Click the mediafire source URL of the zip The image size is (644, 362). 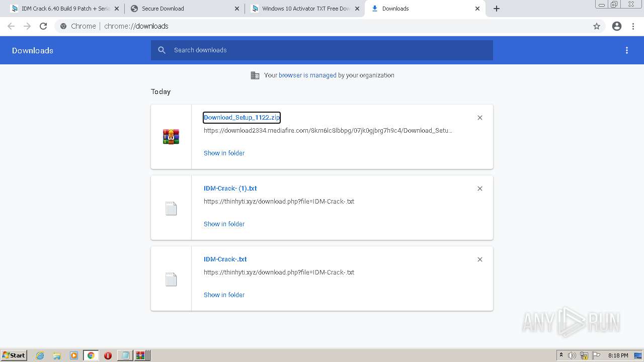point(328,131)
